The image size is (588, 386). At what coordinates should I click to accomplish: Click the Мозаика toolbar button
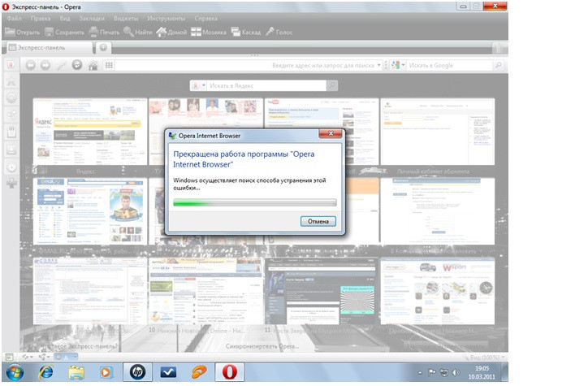click(x=209, y=32)
